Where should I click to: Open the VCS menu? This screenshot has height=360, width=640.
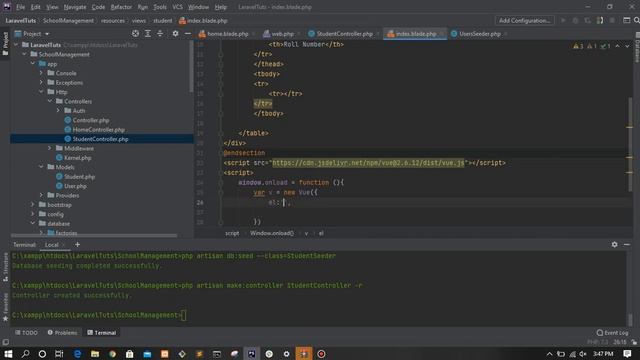178,7
